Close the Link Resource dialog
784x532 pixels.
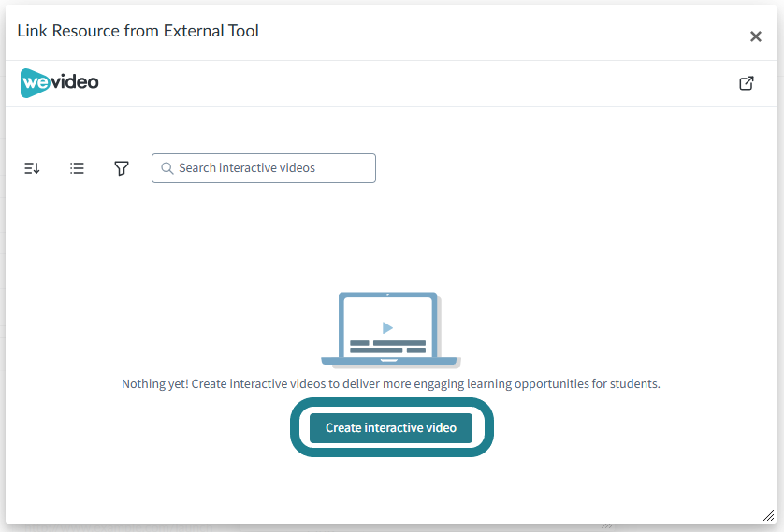pos(756,36)
